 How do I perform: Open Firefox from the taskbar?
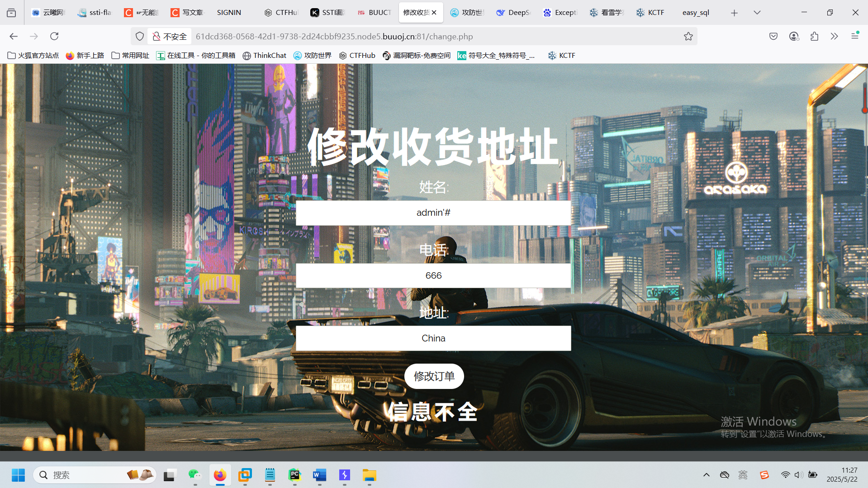[220, 475]
